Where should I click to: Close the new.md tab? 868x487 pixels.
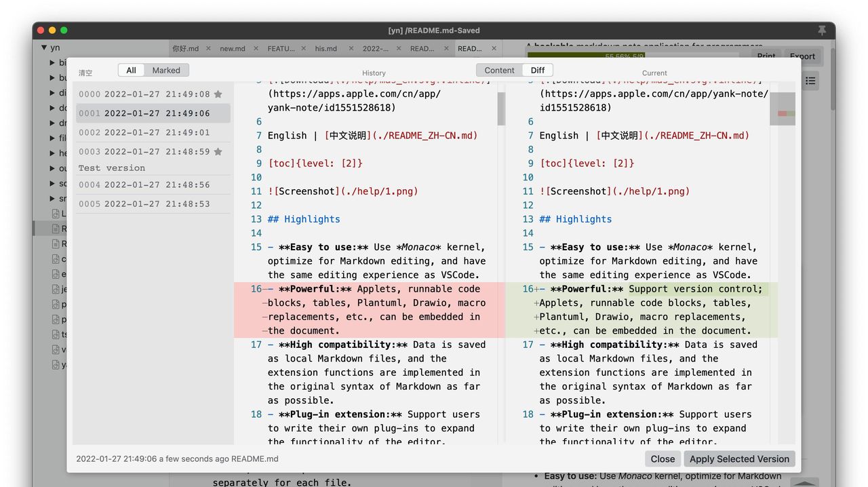point(256,49)
